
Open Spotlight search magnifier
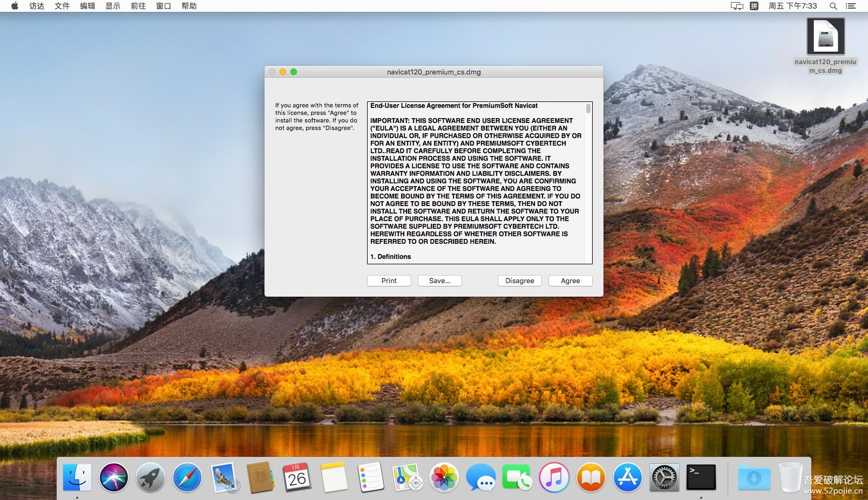coord(833,6)
